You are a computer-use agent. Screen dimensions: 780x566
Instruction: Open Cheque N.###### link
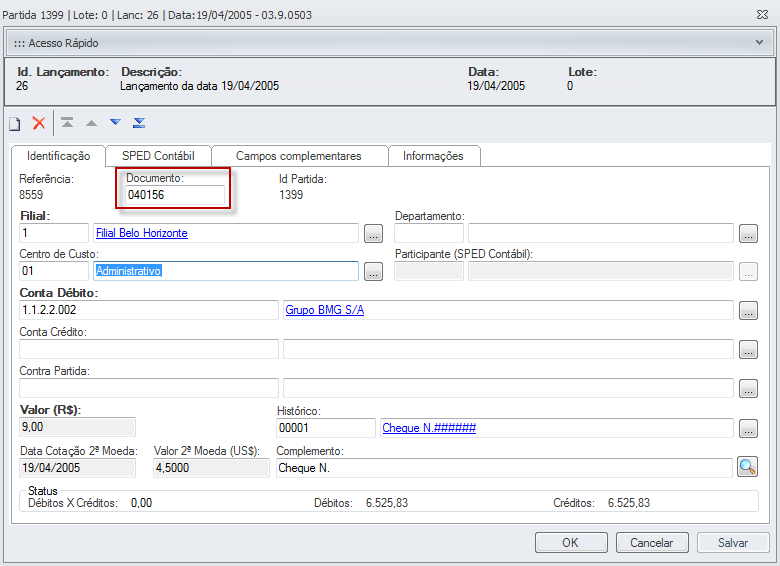tap(429, 428)
